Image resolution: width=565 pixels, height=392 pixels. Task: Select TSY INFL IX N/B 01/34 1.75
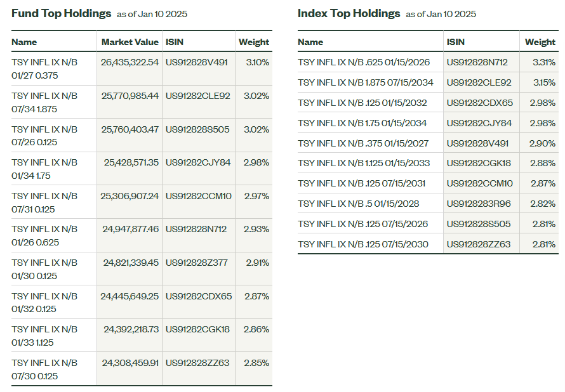click(x=44, y=169)
